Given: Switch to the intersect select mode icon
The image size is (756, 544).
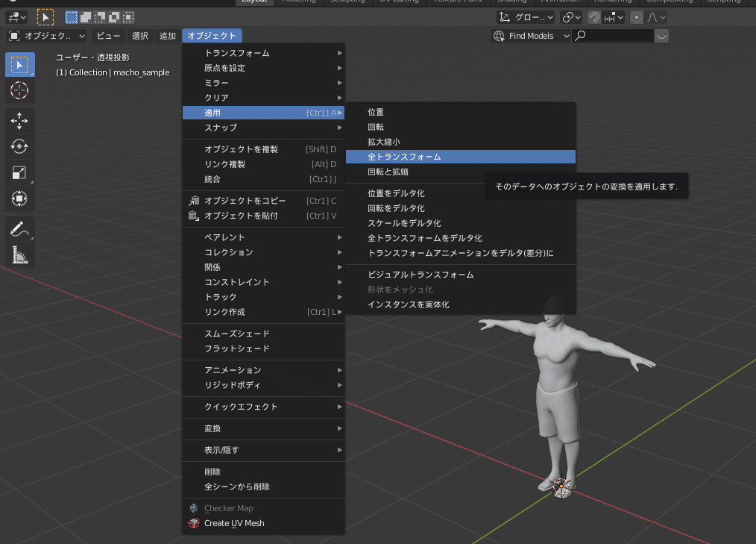Looking at the screenshot, I should [x=129, y=17].
